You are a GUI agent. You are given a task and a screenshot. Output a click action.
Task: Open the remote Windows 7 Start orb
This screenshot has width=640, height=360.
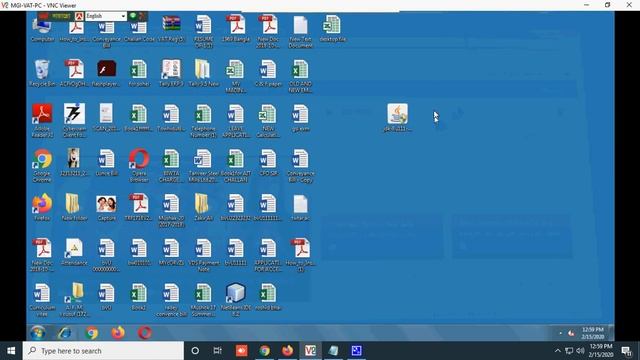click(38, 333)
